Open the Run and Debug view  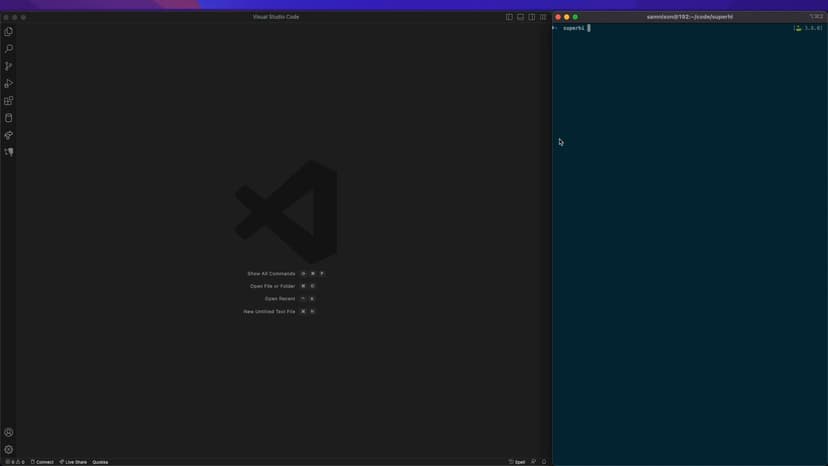(x=9, y=84)
